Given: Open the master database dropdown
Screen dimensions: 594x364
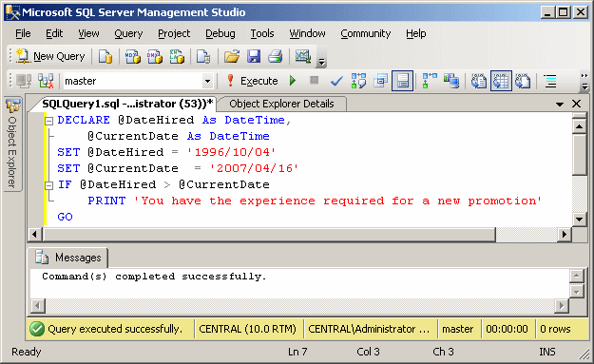Looking at the screenshot, I should [x=207, y=81].
